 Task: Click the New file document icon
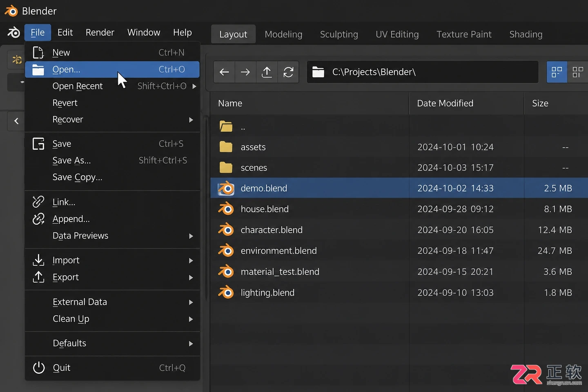[38, 53]
